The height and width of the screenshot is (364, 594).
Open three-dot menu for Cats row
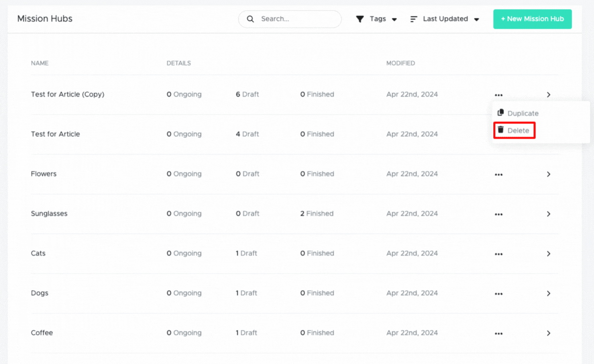tap(499, 254)
